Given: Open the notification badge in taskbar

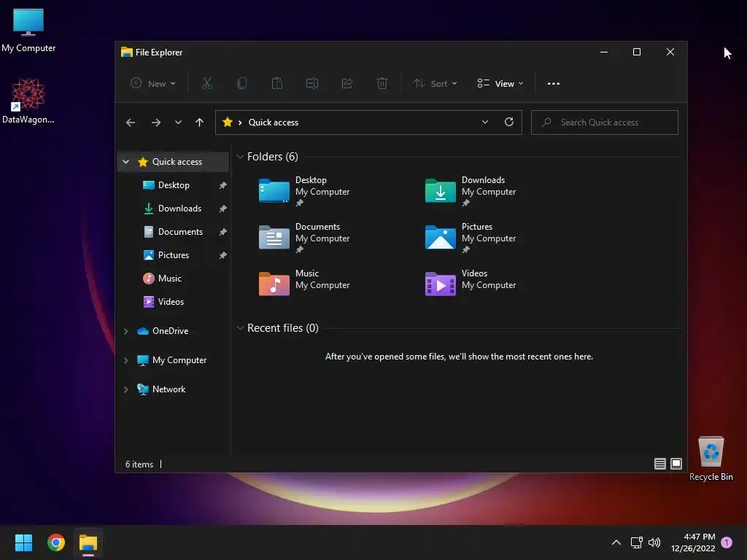Looking at the screenshot, I should pos(727,542).
